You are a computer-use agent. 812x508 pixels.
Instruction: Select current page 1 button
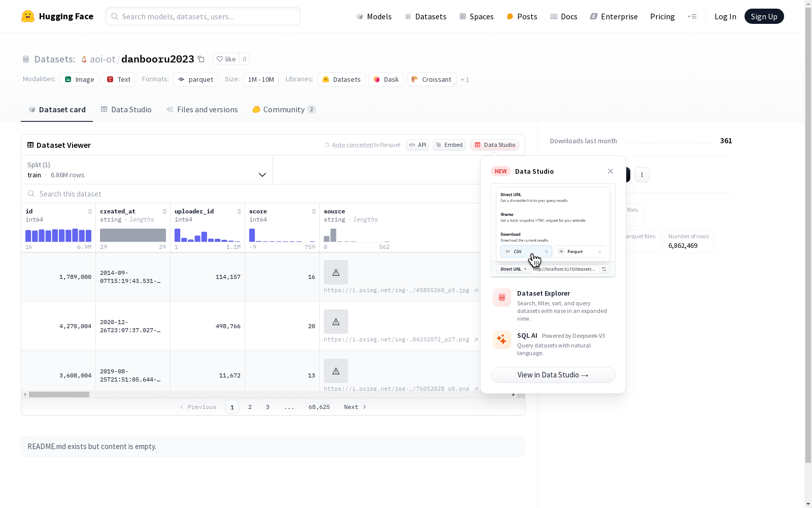point(232,407)
